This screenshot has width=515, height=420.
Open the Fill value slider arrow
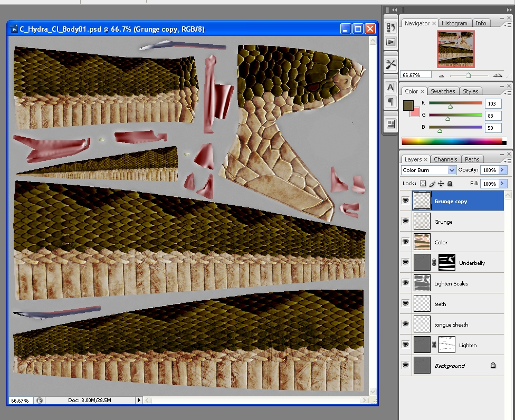coord(501,184)
